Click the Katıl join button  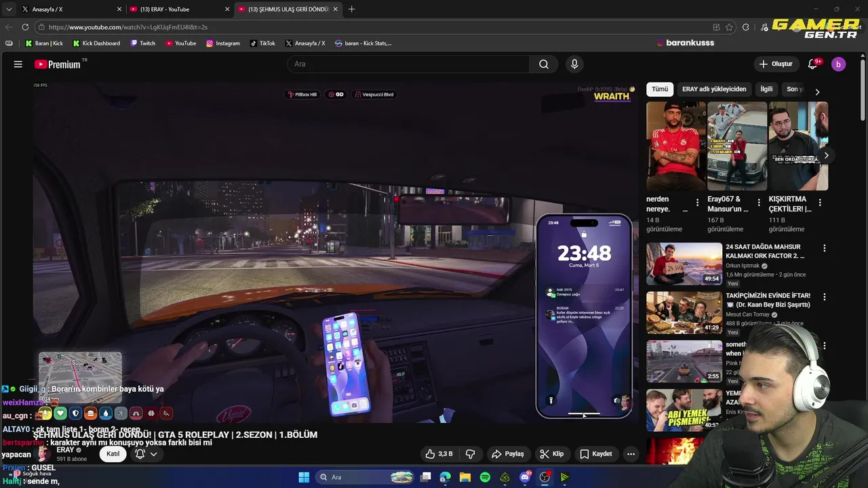click(x=113, y=454)
